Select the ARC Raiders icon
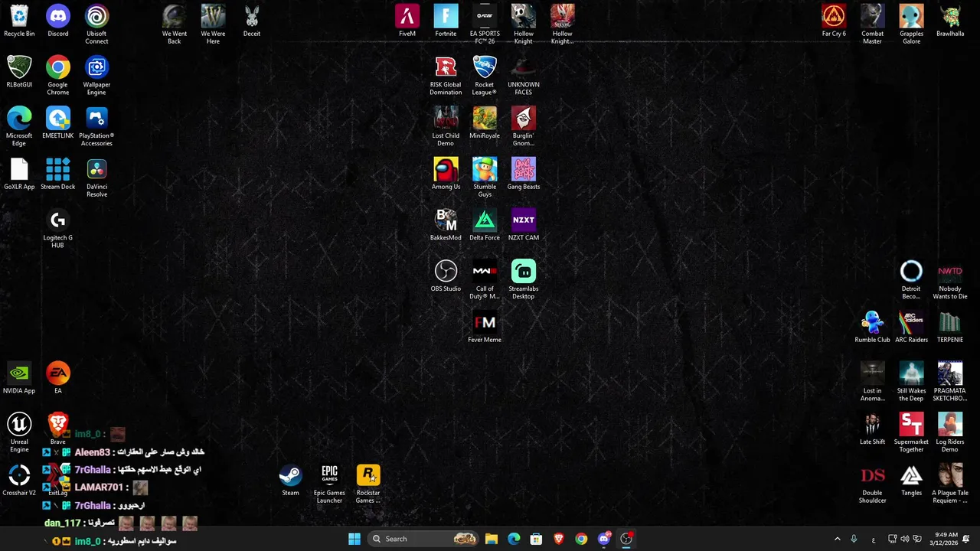 [911, 327]
